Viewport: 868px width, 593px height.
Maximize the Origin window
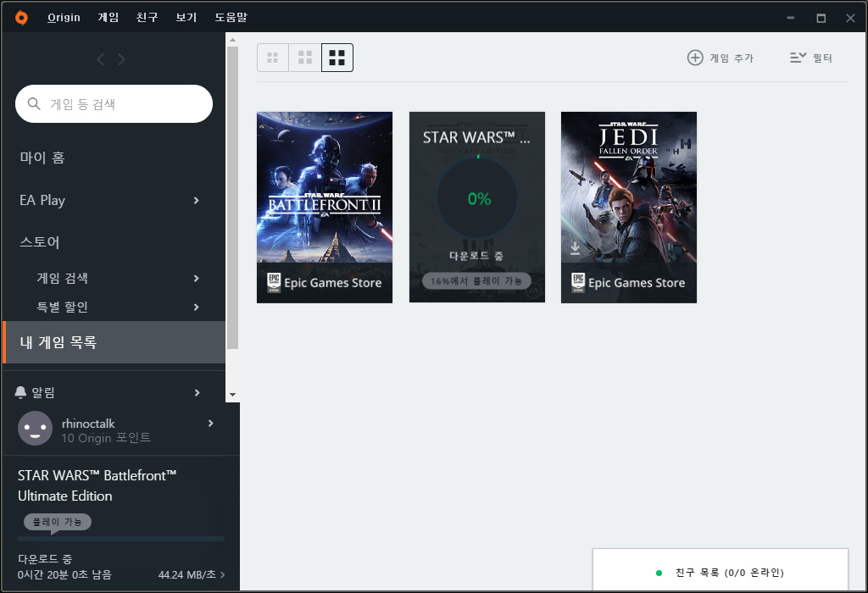coord(821,18)
